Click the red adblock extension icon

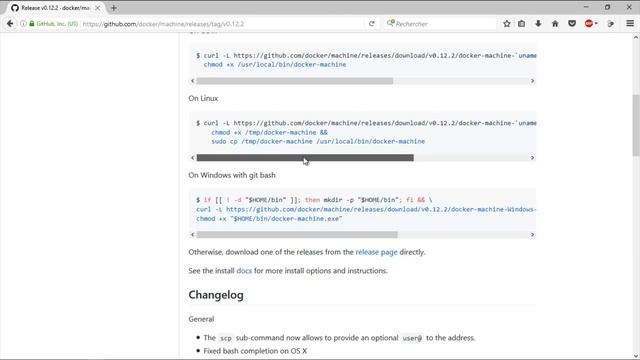[590, 24]
